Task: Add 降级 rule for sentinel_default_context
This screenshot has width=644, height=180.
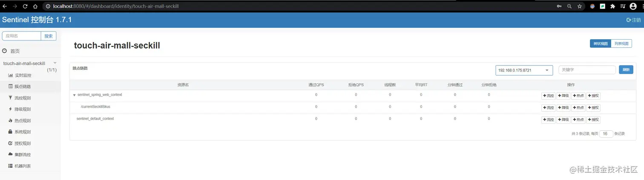Action: [563, 120]
